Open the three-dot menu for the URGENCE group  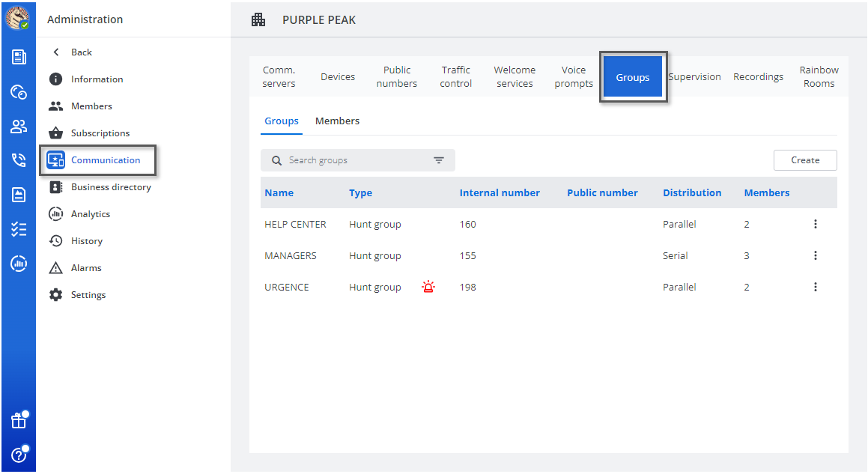(816, 287)
